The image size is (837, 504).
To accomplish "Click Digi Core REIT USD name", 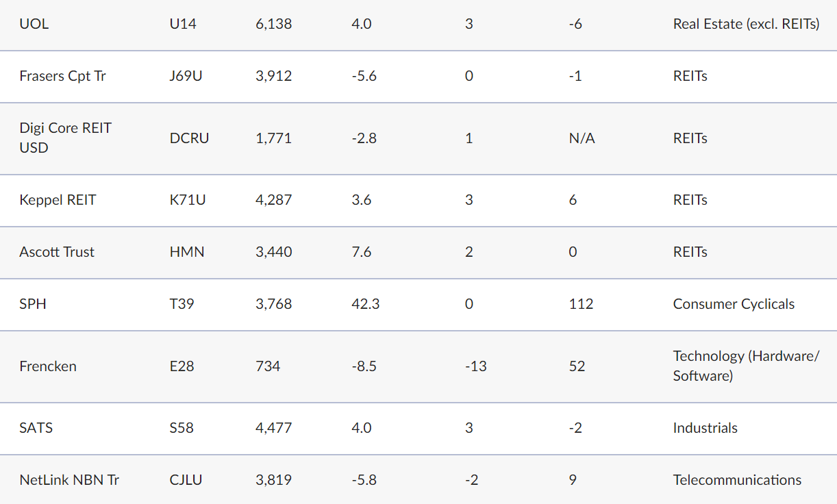I will (65, 138).
